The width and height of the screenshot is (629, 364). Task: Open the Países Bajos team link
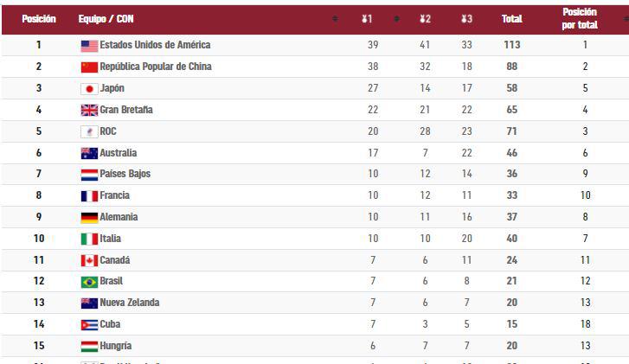[125, 174]
